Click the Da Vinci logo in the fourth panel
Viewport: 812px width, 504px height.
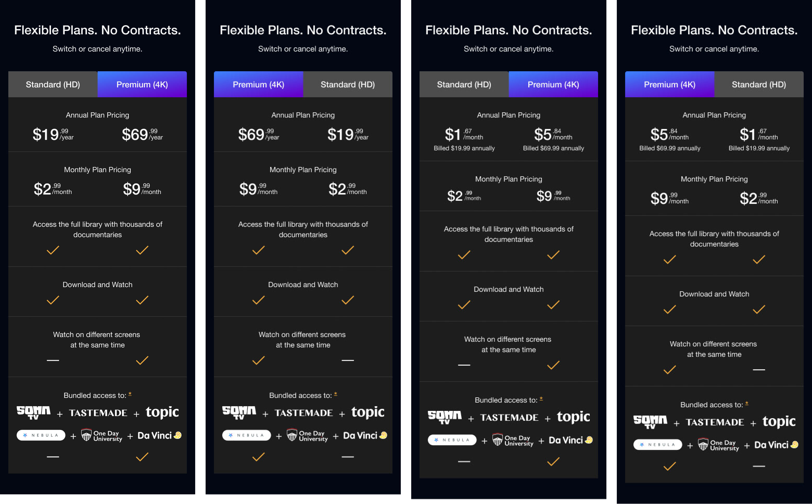[x=776, y=445]
